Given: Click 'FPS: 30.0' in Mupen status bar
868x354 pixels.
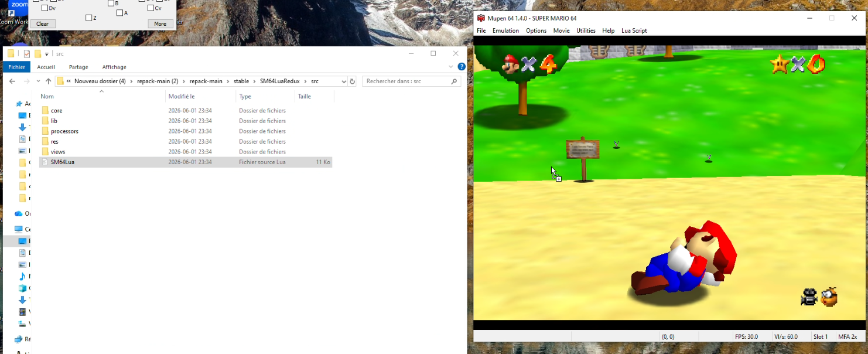Looking at the screenshot, I should pos(746,336).
